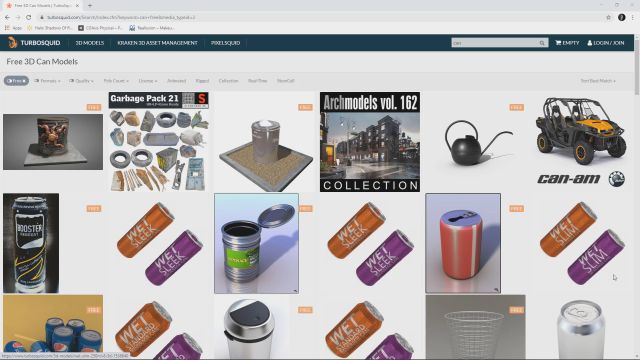Open the Archmodels vol. 162 collection
The height and width of the screenshot is (360, 640).
coord(370,142)
